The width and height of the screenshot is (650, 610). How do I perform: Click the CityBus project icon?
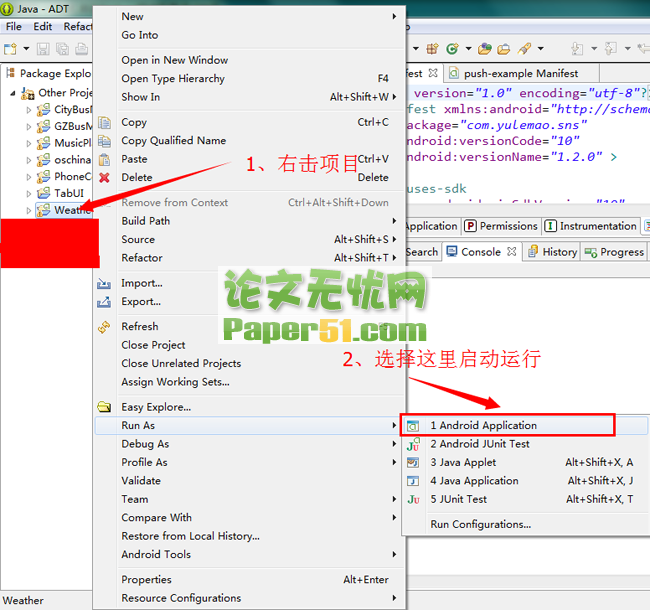[x=43, y=110]
